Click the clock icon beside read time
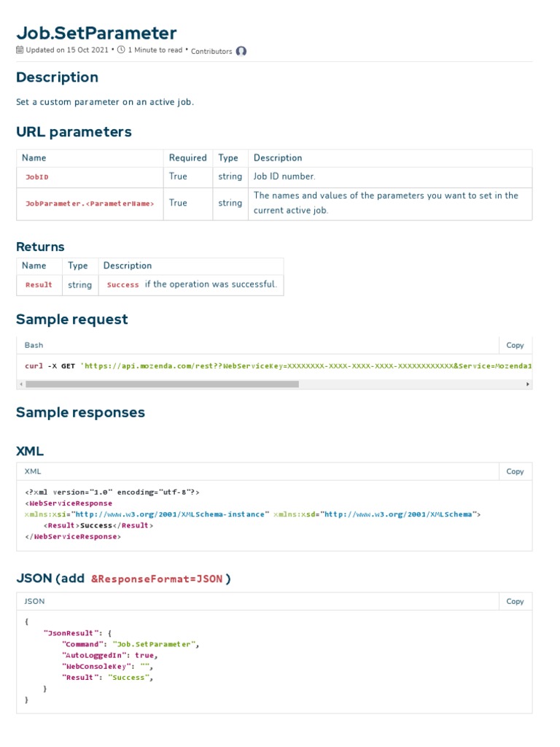 point(121,50)
